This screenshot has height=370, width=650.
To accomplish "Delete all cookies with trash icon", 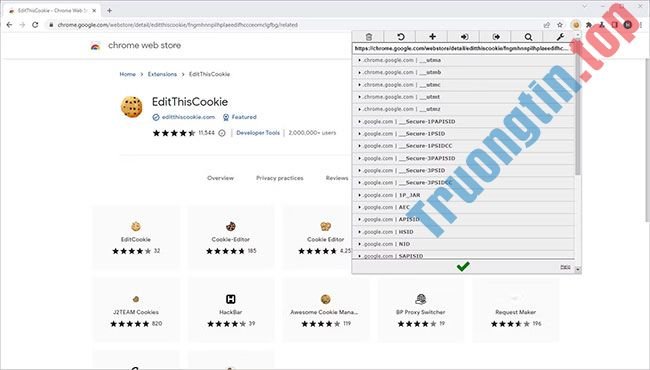I will pos(369,37).
